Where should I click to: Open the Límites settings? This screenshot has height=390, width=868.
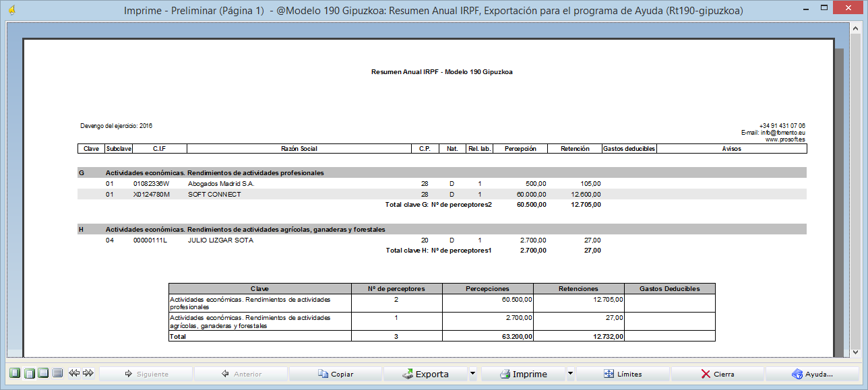point(622,374)
